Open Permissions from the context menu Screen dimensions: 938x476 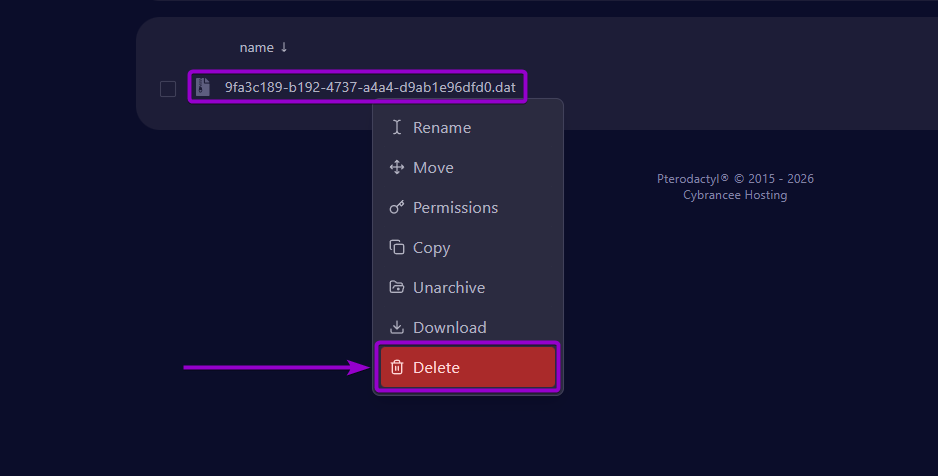pyautogui.click(x=455, y=208)
